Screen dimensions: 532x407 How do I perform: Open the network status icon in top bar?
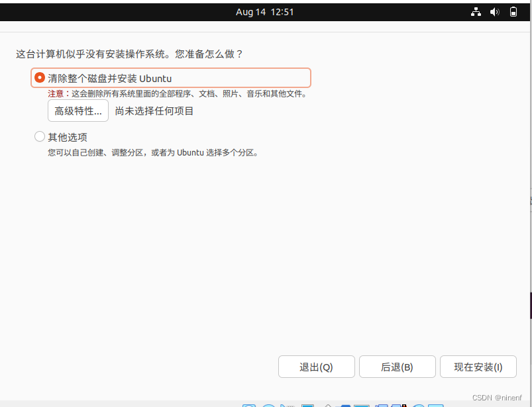coord(476,12)
